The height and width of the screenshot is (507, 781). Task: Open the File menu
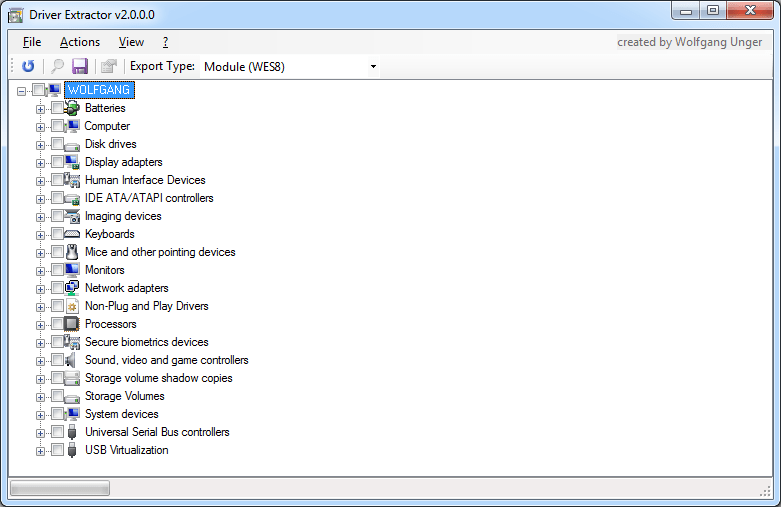(x=32, y=42)
